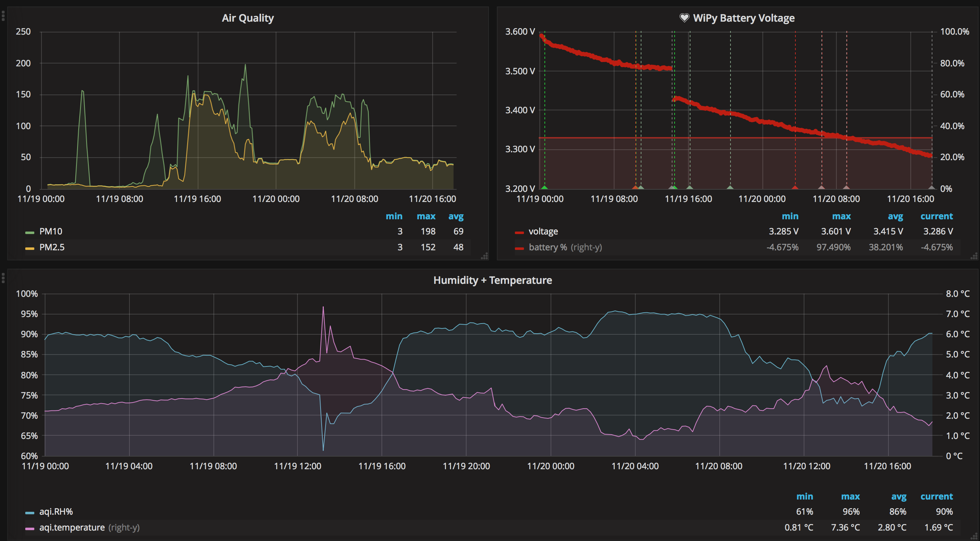Viewport: 980px width, 541px height.
Task: Toggle the PM2.5 series in legend
Action: tap(52, 247)
